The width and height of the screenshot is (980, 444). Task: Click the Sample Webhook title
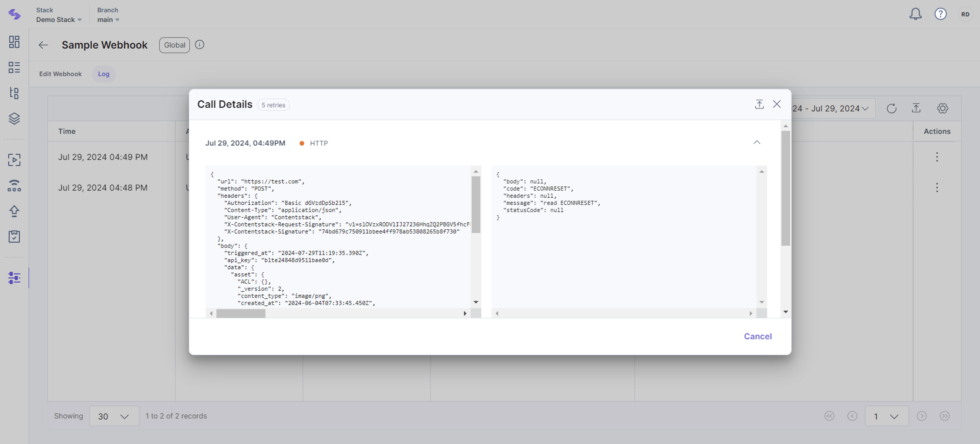105,45
